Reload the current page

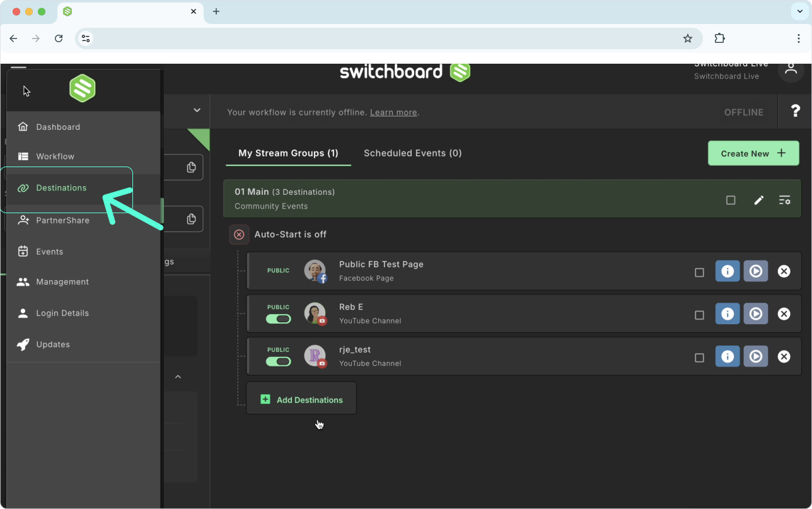pos(59,38)
